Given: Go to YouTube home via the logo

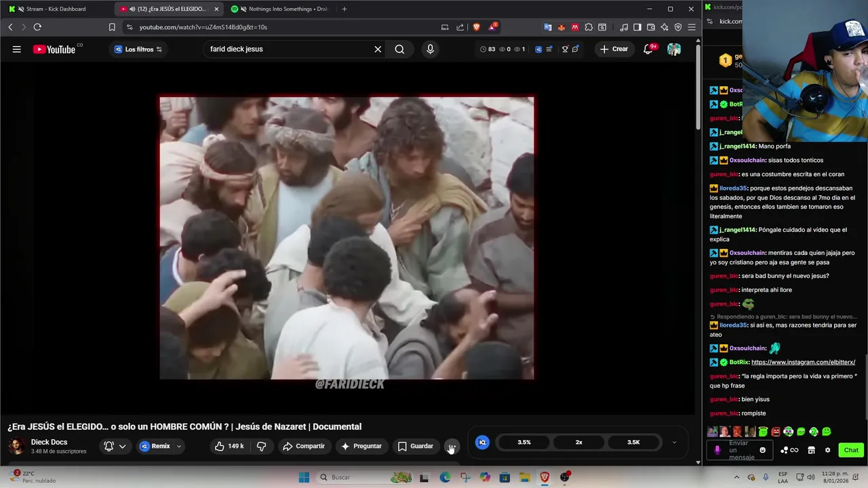Looking at the screenshot, I should tap(54, 49).
